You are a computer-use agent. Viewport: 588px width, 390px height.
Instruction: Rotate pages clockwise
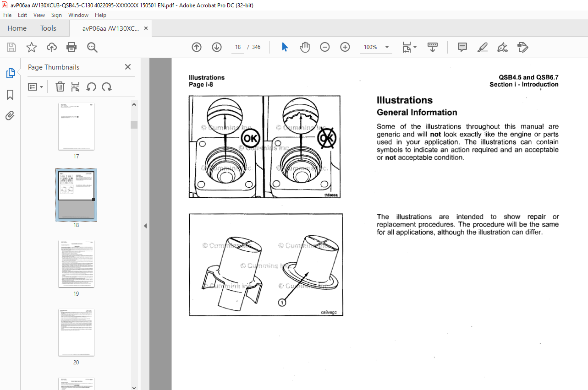pos(107,87)
